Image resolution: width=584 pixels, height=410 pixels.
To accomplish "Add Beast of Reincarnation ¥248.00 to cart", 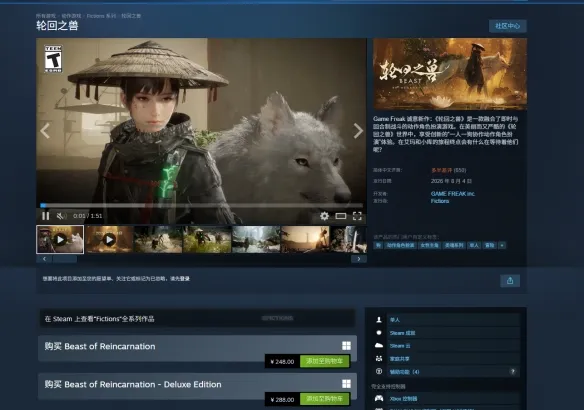I will 324,361.
